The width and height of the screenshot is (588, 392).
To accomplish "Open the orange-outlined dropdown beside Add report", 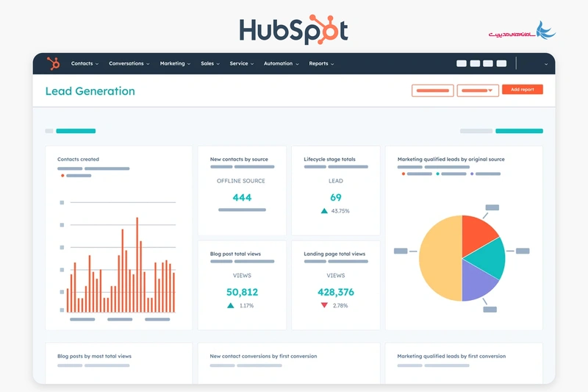I will (x=478, y=90).
